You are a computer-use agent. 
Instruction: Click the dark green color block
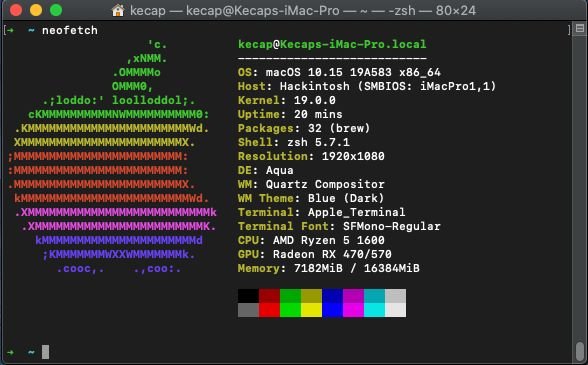[x=290, y=296]
